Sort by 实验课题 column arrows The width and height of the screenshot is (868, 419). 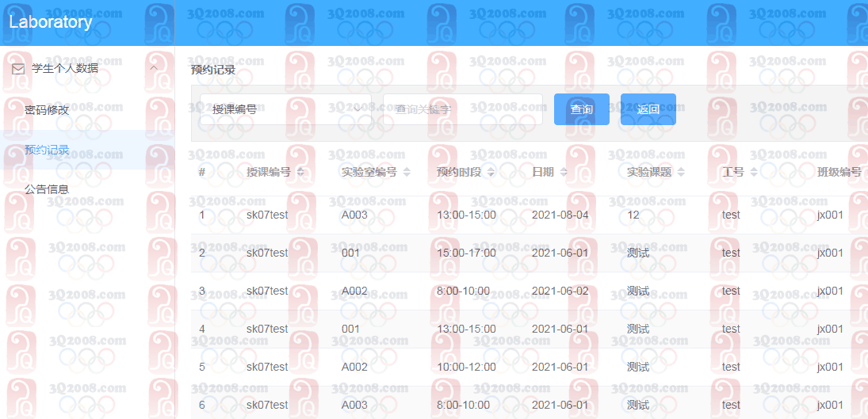click(x=681, y=173)
